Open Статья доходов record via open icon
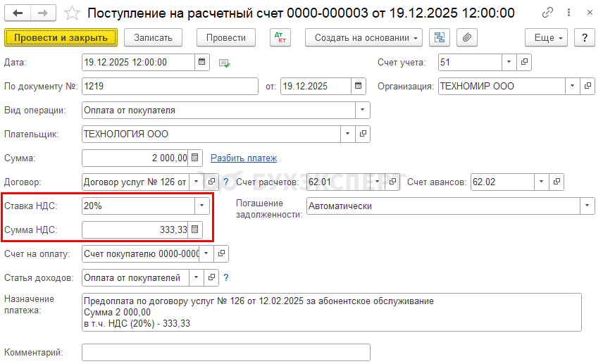Screen dimensions: 603x364 [x=211, y=277]
